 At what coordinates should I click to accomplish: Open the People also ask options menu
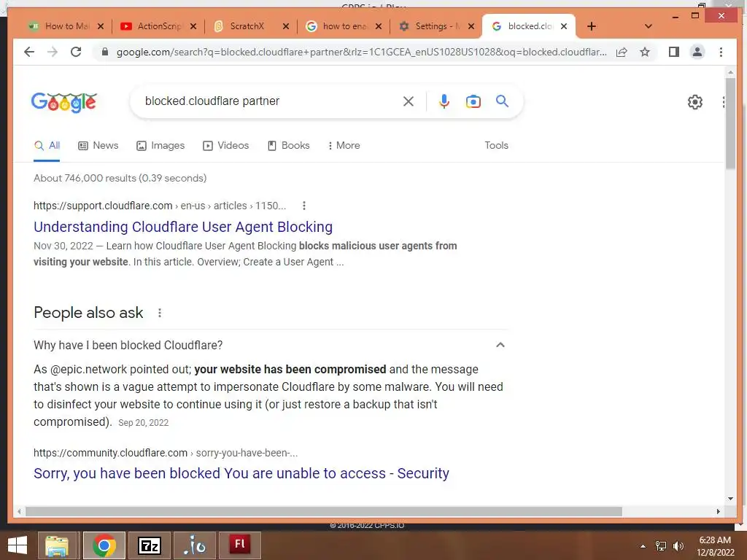click(x=160, y=313)
